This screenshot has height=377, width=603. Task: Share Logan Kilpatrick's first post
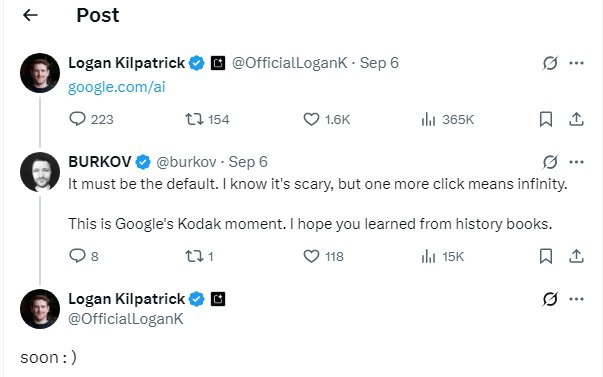click(576, 119)
